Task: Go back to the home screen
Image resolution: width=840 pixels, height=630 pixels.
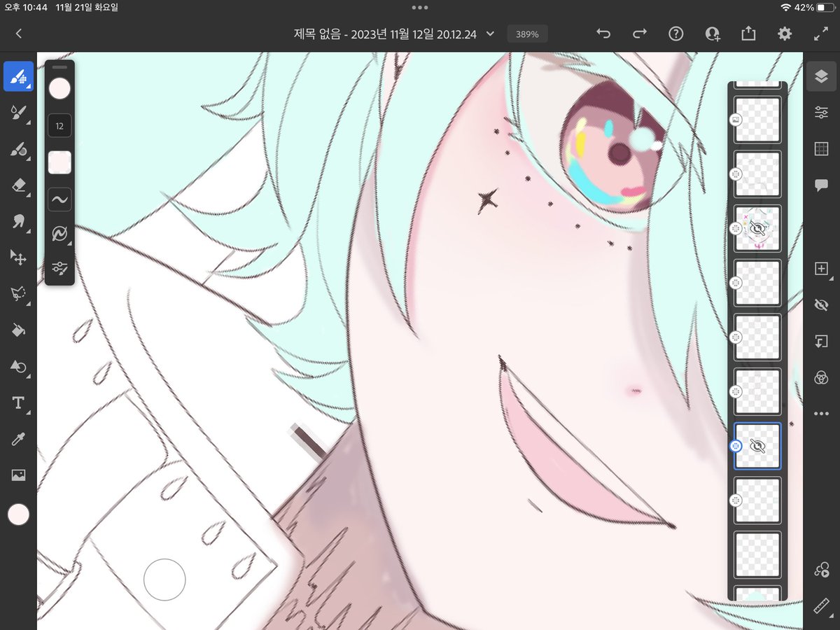Action: [18, 34]
